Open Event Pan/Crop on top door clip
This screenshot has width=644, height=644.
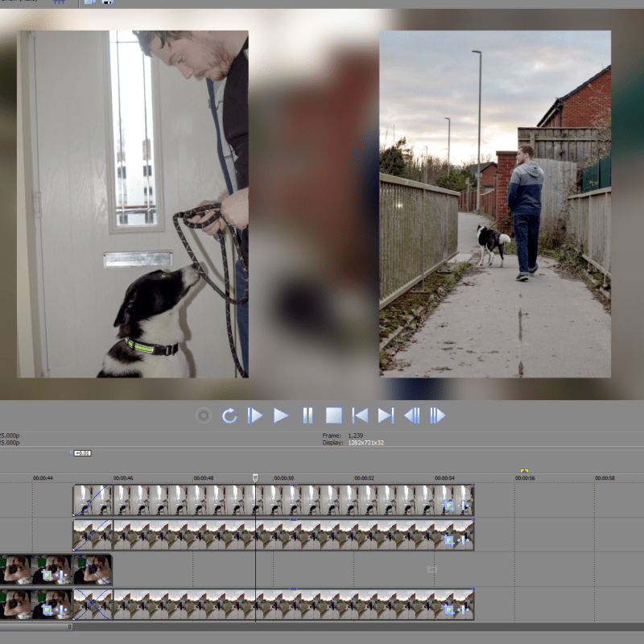click(x=448, y=506)
